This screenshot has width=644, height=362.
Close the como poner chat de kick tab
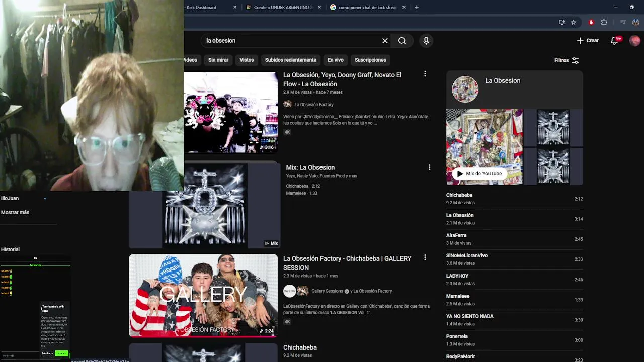404,7
